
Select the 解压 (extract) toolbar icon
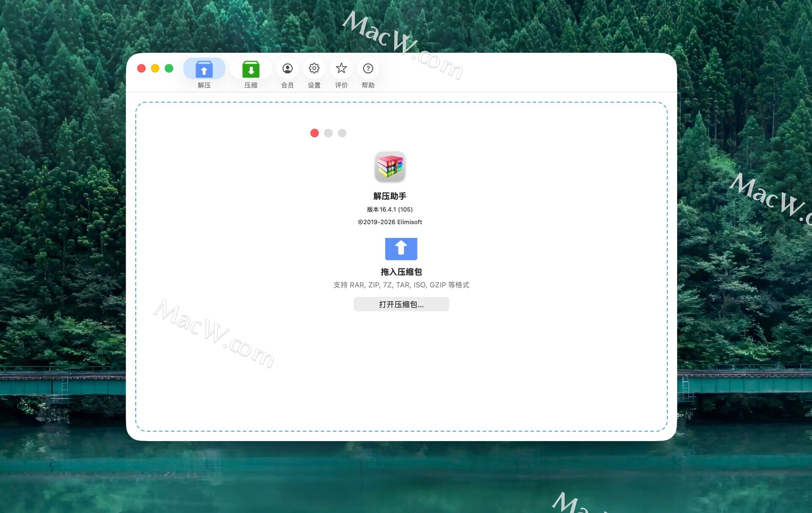tap(204, 69)
